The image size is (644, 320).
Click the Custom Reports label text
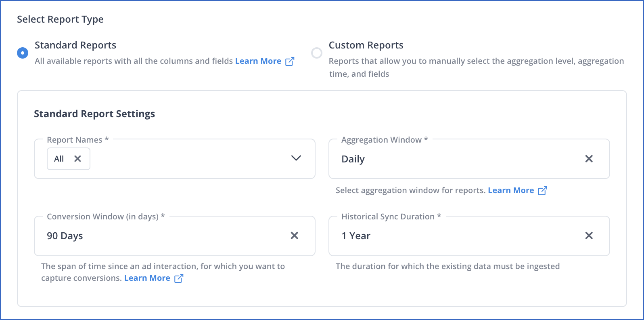pos(366,45)
